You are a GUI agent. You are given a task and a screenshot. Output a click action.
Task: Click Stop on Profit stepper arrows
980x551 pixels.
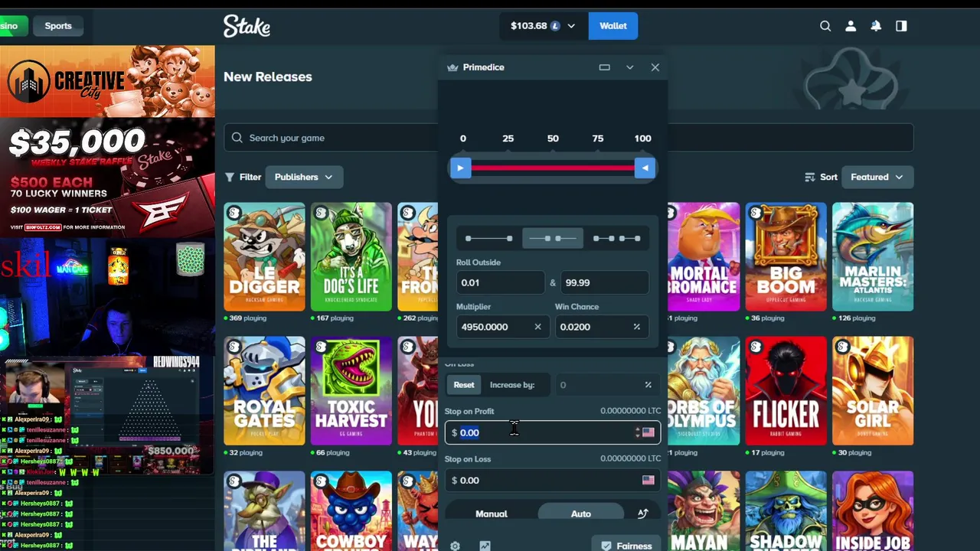pyautogui.click(x=637, y=433)
